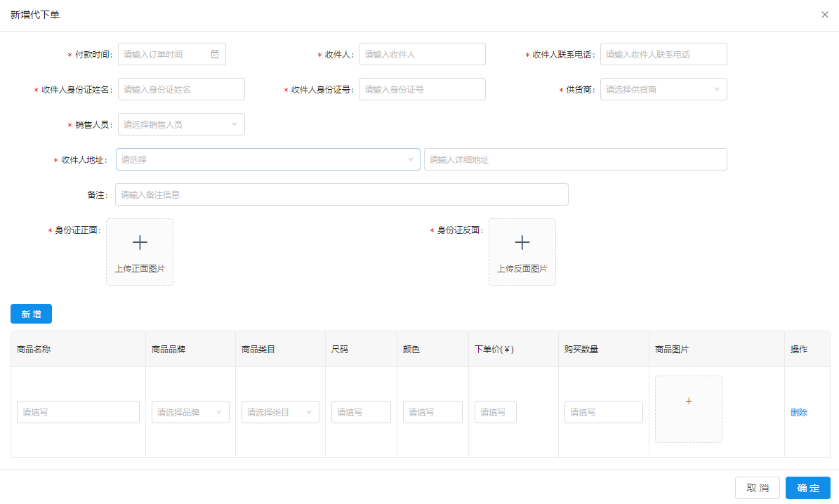Click the plus icon to upload 正面图片
This screenshot has width=839, height=504.
(140, 242)
